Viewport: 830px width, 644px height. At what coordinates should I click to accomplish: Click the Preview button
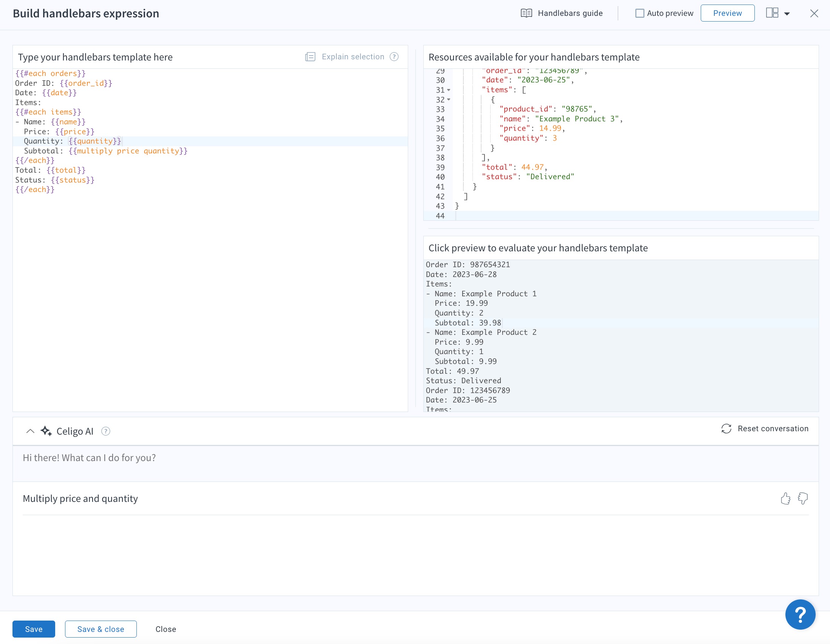point(727,13)
